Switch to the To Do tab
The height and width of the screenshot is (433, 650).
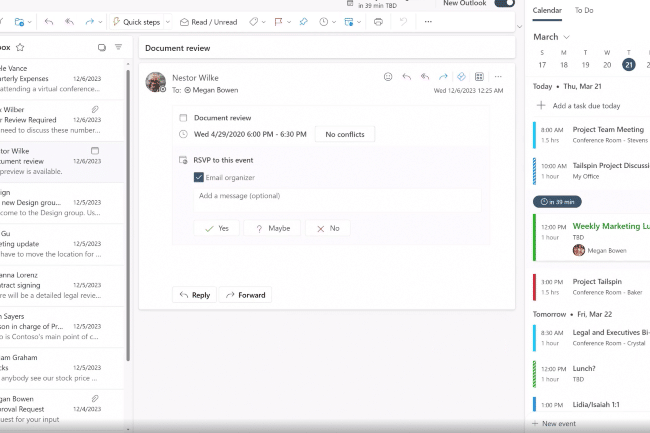pos(584,10)
